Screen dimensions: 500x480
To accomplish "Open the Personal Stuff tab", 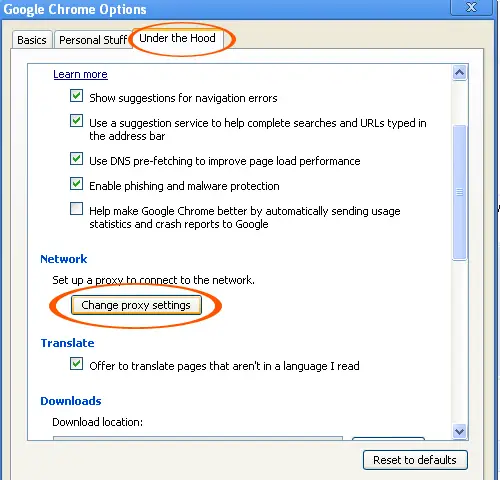I will [x=93, y=40].
